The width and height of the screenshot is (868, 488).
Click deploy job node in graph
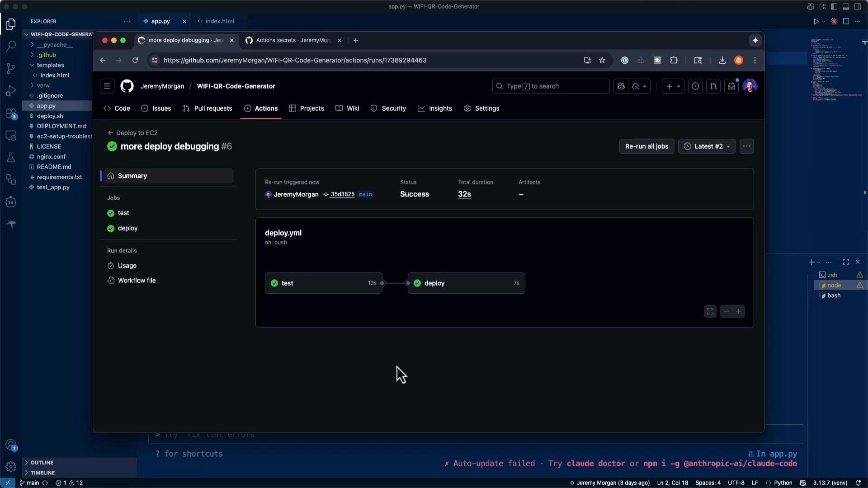tap(467, 283)
